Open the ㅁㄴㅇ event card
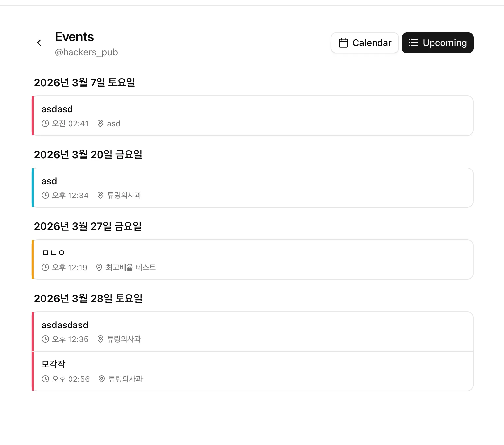Screen dimensions: 504x445 (x=253, y=260)
